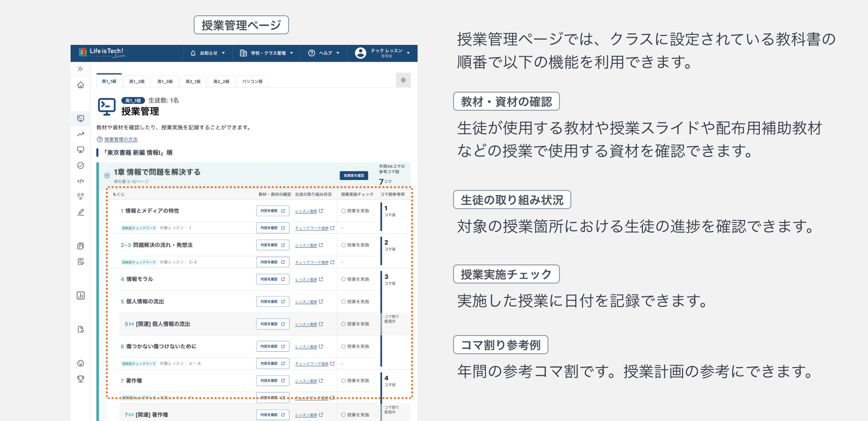Viewport: 868px width, 421px height.
Task: Mark 7EX [関連] 著作権 as 授業を実施
Action: (x=355, y=415)
